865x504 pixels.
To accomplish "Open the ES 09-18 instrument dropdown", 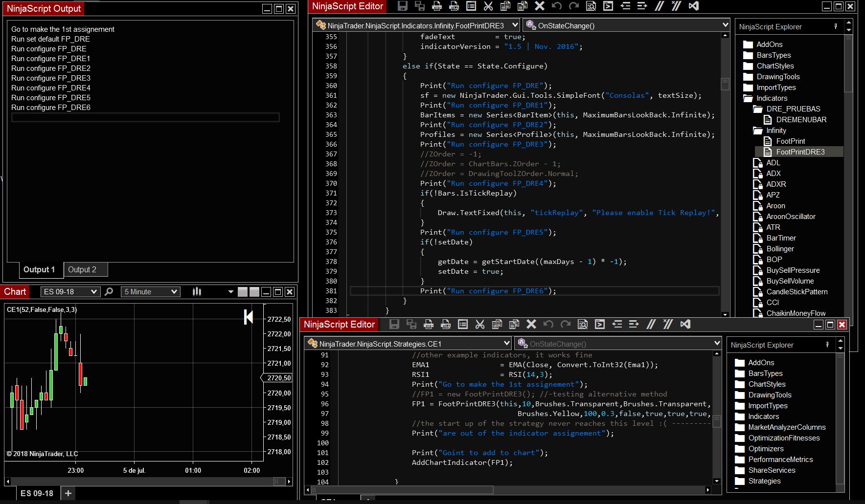I will [x=70, y=292].
